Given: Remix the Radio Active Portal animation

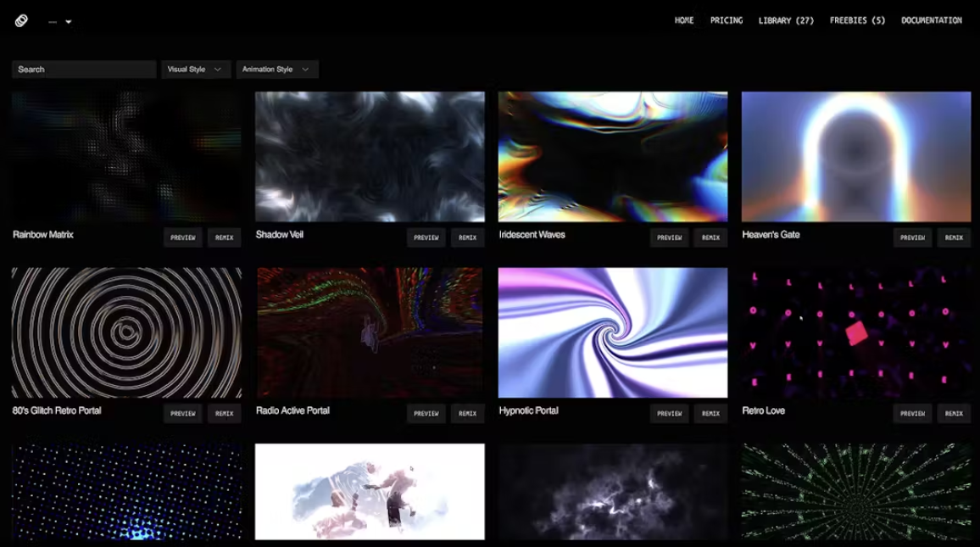Looking at the screenshot, I should coord(467,413).
